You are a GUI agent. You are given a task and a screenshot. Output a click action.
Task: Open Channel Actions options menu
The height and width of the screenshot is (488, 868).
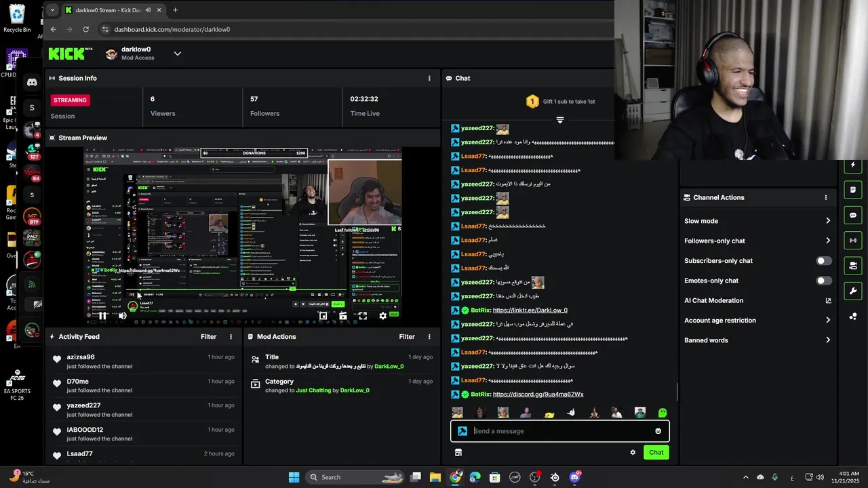coord(825,198)
